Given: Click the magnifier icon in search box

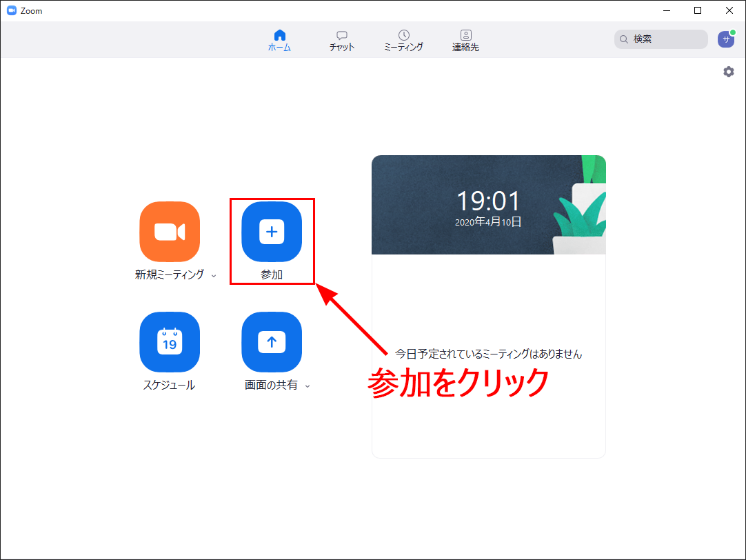Looking at the screenshot, I should click(x=624, y=39).
